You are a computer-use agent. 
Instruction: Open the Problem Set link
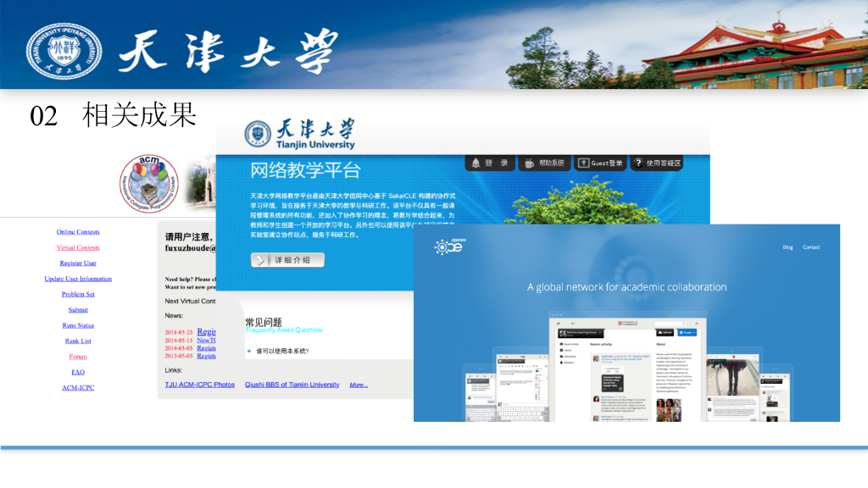coord(78,294)
